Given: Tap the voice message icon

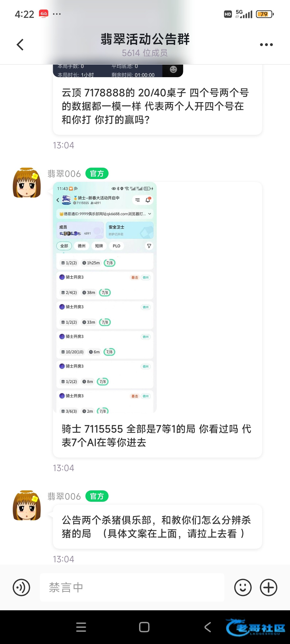Looking at the screenshot, I should click(x=21, y=587).
